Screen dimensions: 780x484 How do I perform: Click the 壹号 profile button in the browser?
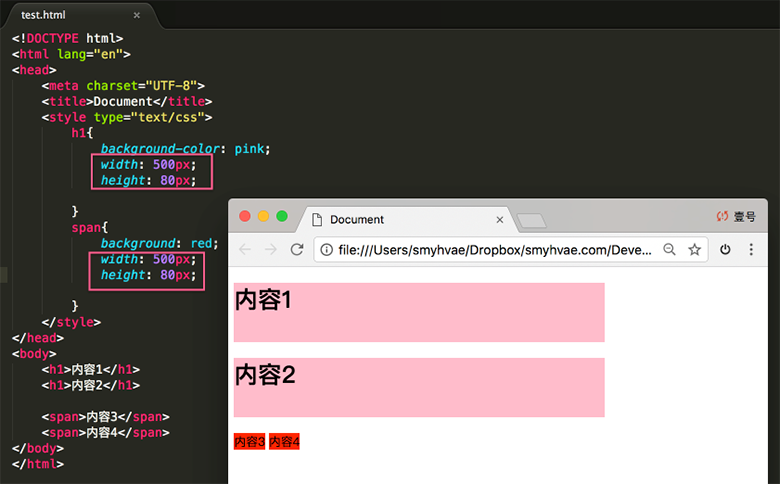pyautogui.click(x=736, y=216)
